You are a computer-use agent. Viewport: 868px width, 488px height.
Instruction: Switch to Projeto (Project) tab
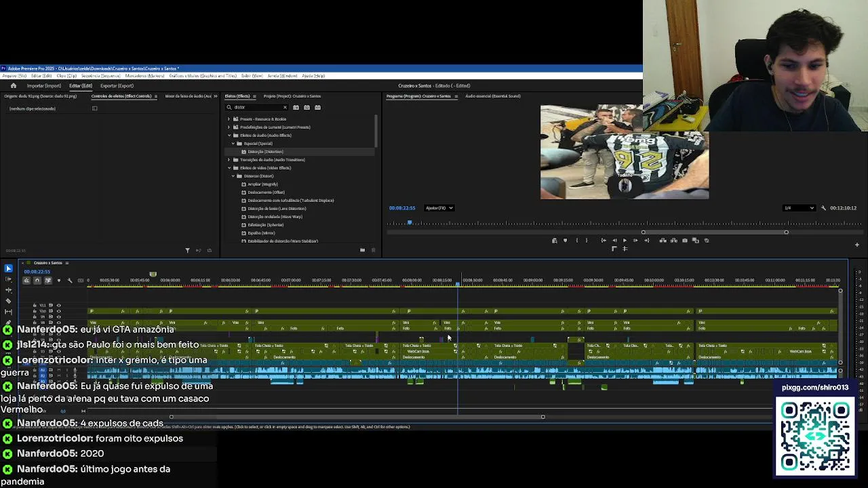click(292, 96)
